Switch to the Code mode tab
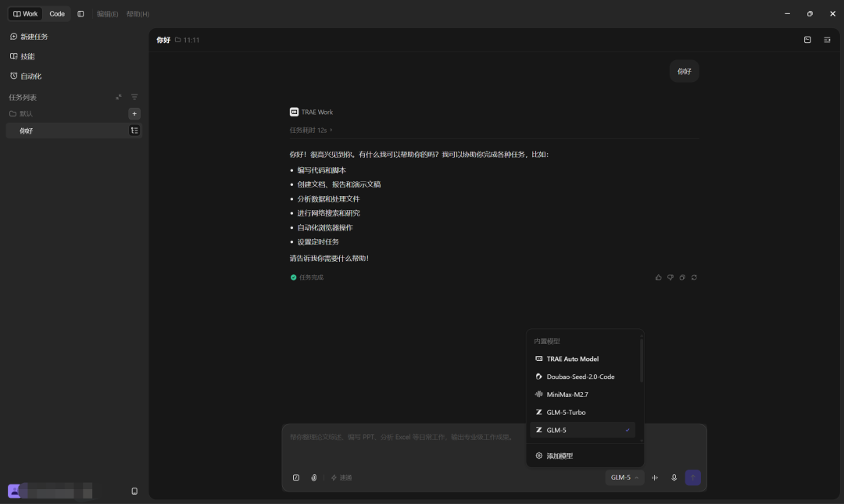 click(57, 14)
